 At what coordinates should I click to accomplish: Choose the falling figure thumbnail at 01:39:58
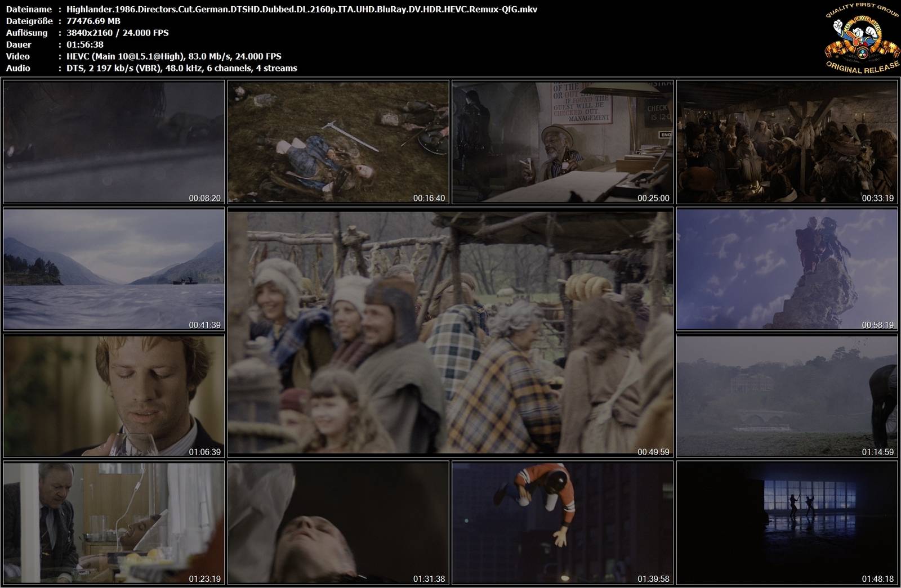pyautogui.click(x=563, y=523)
